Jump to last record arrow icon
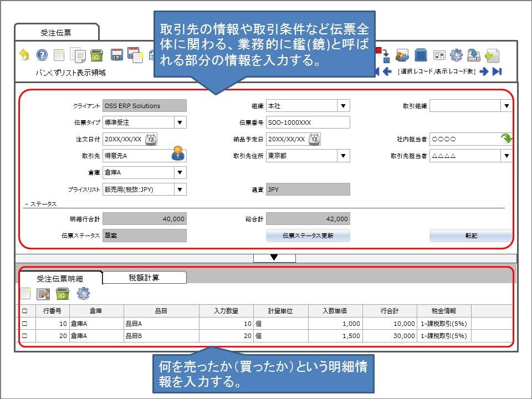The width and height of the screenshot is (532, 399). coord(497,71)
